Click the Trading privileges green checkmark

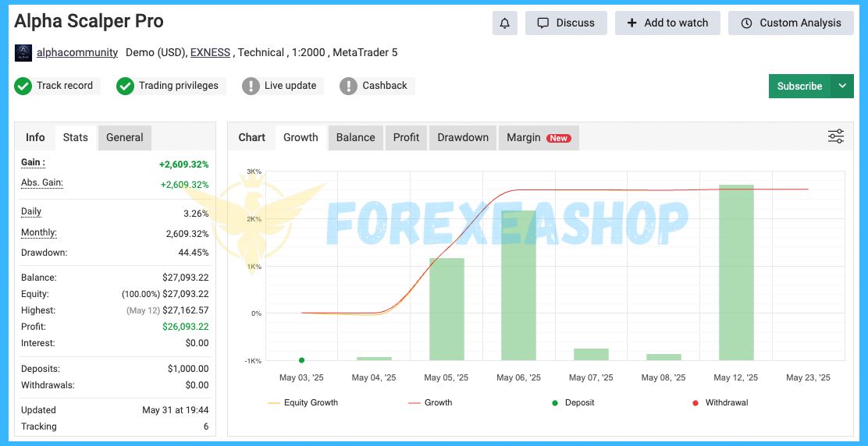point(125,86)
